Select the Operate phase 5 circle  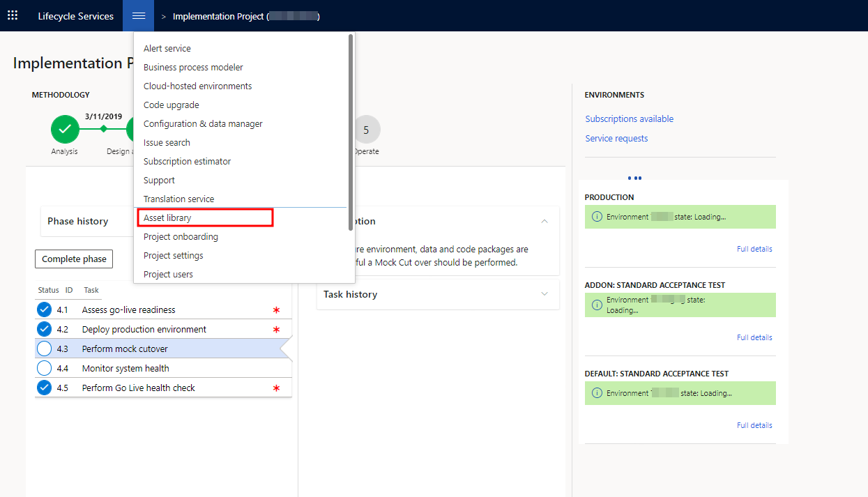[x=366, y=130]
